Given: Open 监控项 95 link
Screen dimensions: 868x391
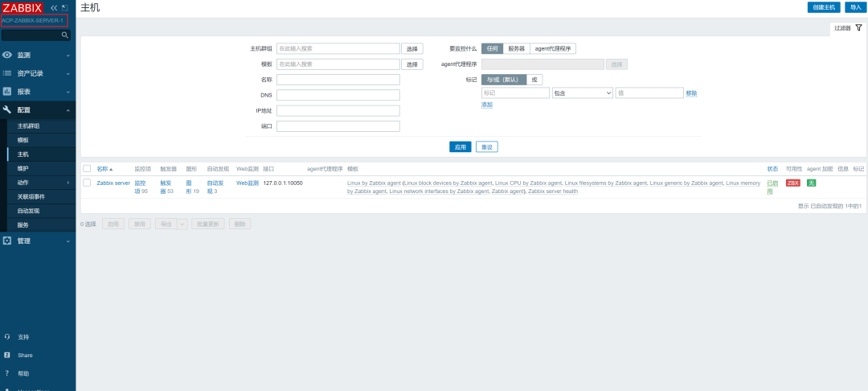Looking at the screenshot, I should pos(141,187).
